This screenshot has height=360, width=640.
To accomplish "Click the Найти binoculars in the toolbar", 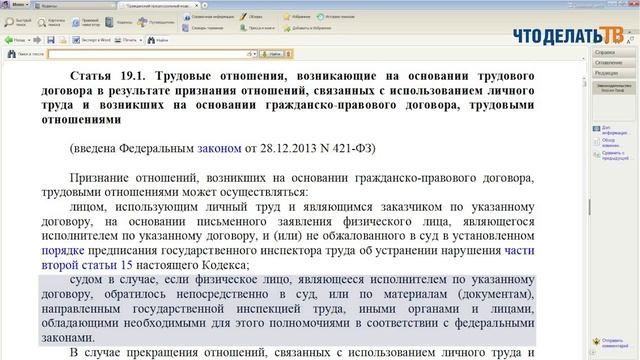I will [158, 40].
